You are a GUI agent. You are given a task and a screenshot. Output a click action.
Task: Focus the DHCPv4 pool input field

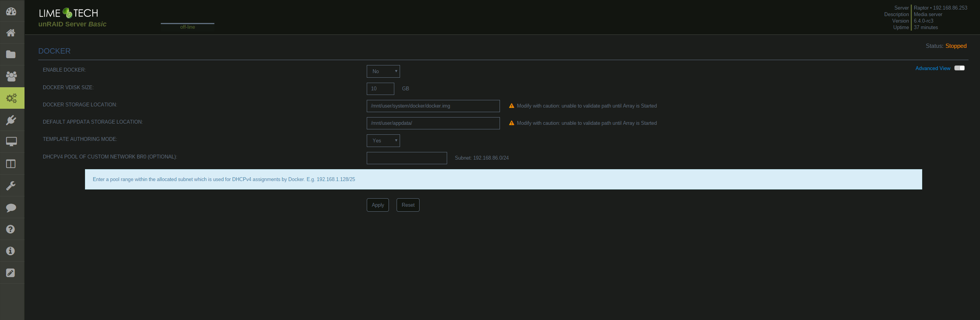tap(407, 158)
